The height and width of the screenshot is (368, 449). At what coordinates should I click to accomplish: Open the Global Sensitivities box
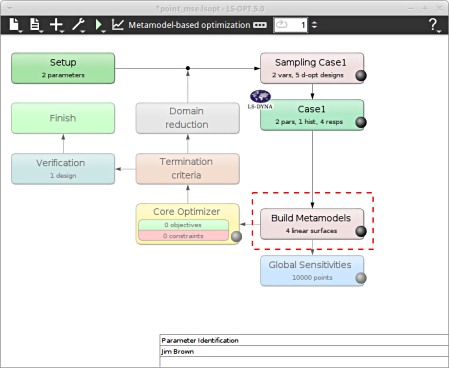coord(312,271)
